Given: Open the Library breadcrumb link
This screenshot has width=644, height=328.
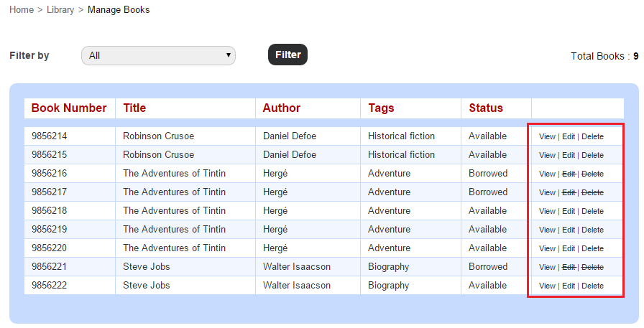Looking at the screenshot, I should point(60,9).
